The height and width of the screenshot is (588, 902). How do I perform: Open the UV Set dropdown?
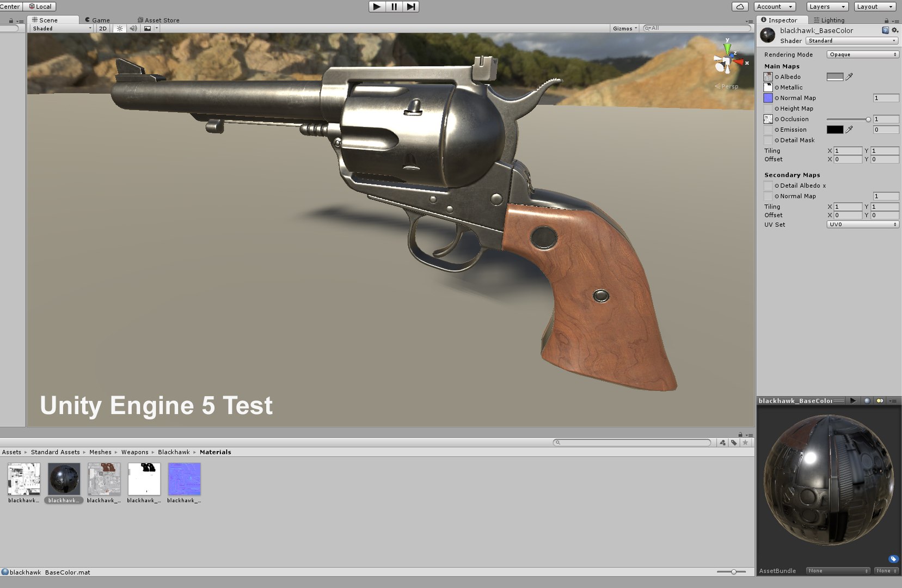pyautogui.click(x=863, y=224)
